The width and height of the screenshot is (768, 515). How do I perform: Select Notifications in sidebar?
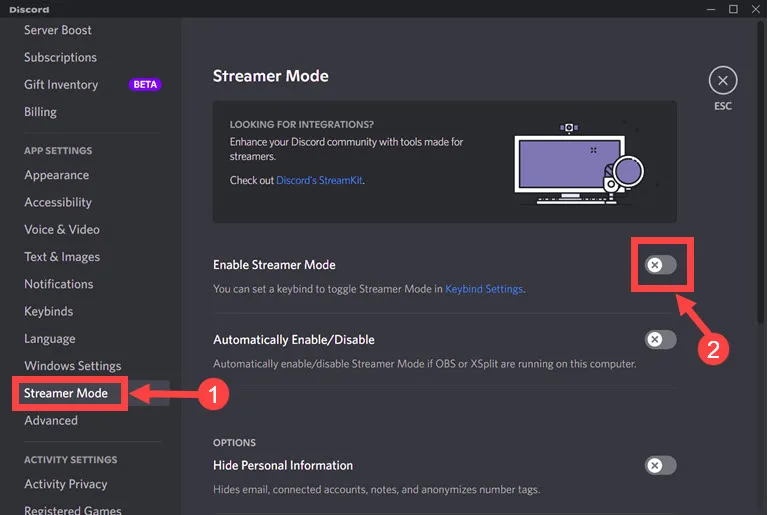[x=59, y=284]
